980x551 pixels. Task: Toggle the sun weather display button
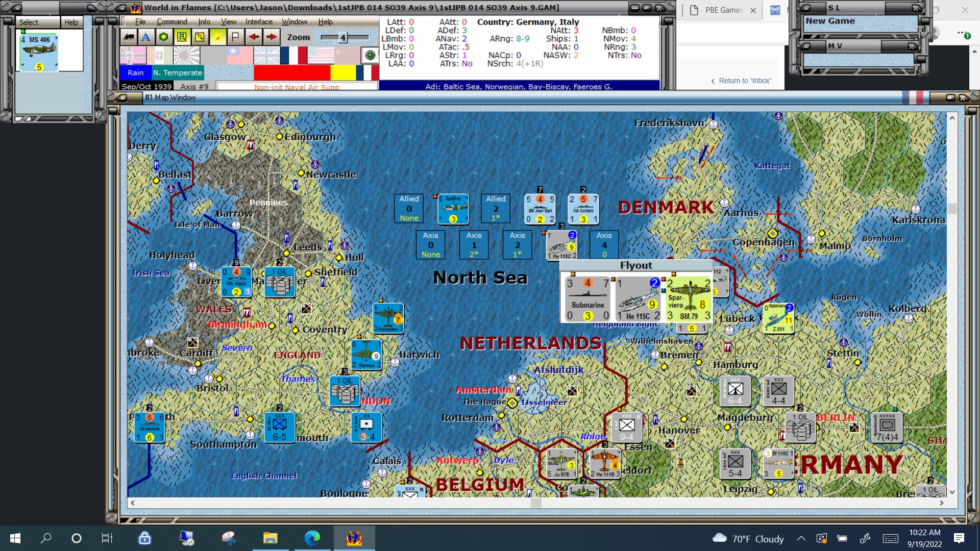click(217, 37)
